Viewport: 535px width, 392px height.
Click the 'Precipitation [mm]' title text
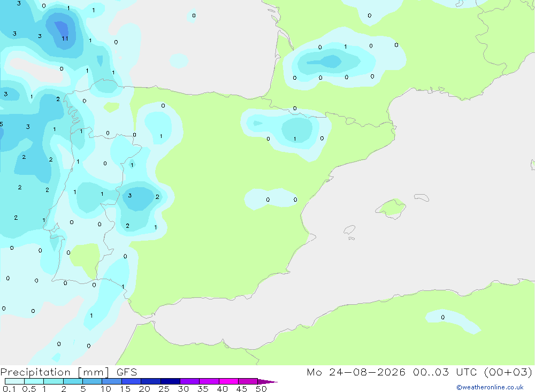click(55, 372)
